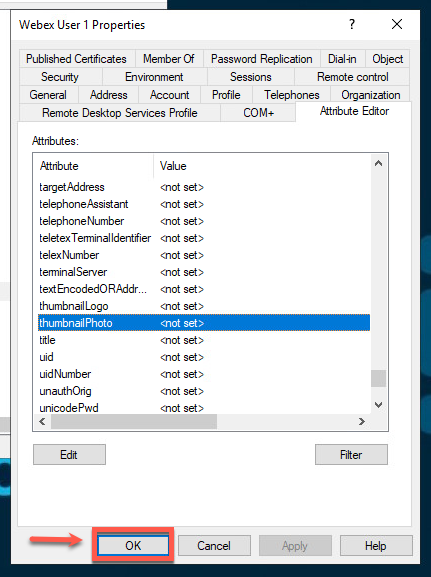
Task: Click the horizontal scroll right arrow
Action: [x=362, y=421]
